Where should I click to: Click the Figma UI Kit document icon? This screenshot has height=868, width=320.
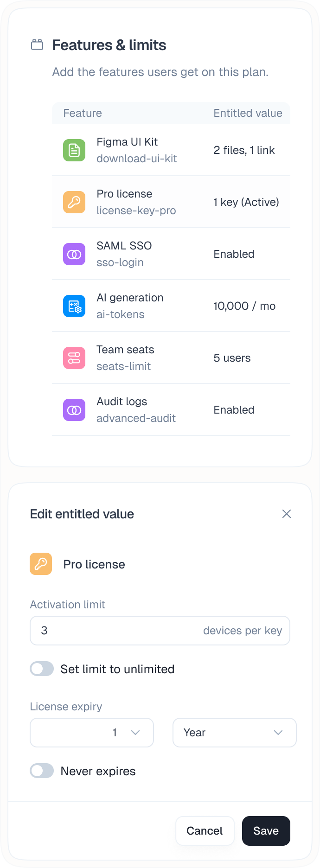(74, 150)
